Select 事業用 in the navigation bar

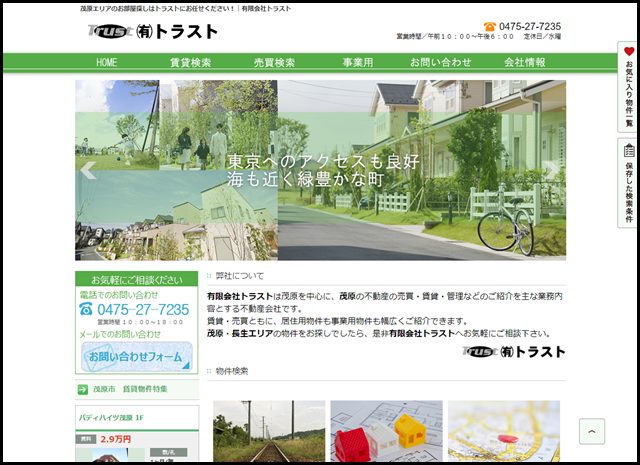click(358, 62)
